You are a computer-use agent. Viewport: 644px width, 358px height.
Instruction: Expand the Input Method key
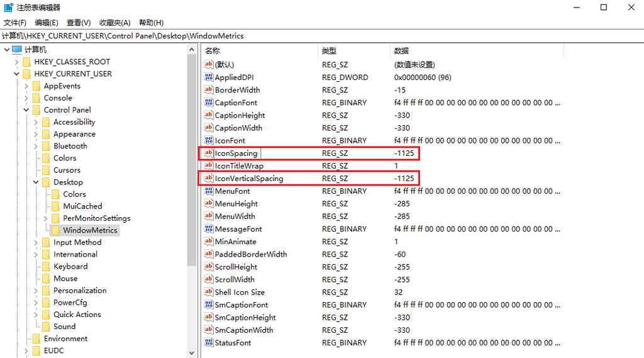[x=36, y=242]
